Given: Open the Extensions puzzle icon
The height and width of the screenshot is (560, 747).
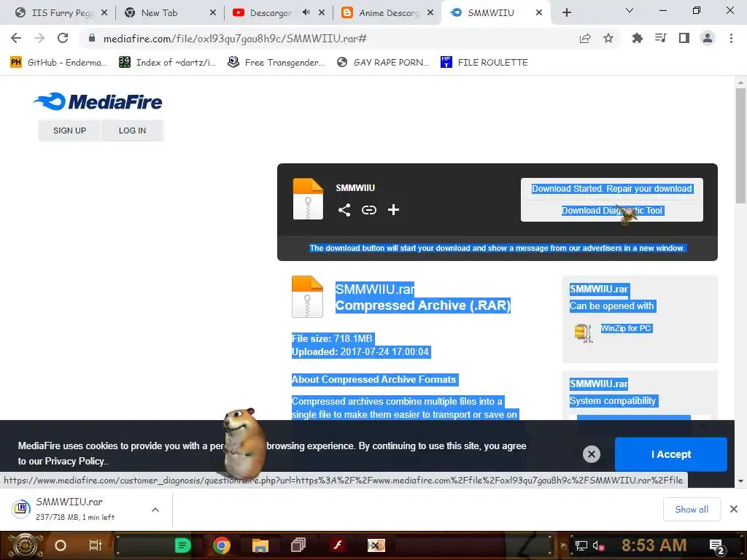Looking at the screenshot, I should pos(637,38).
